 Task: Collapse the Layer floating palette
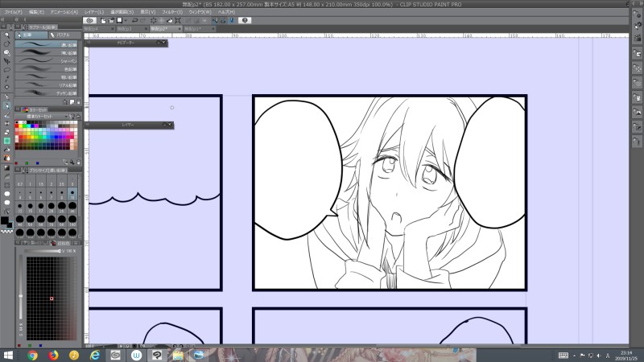pos(164,125)
